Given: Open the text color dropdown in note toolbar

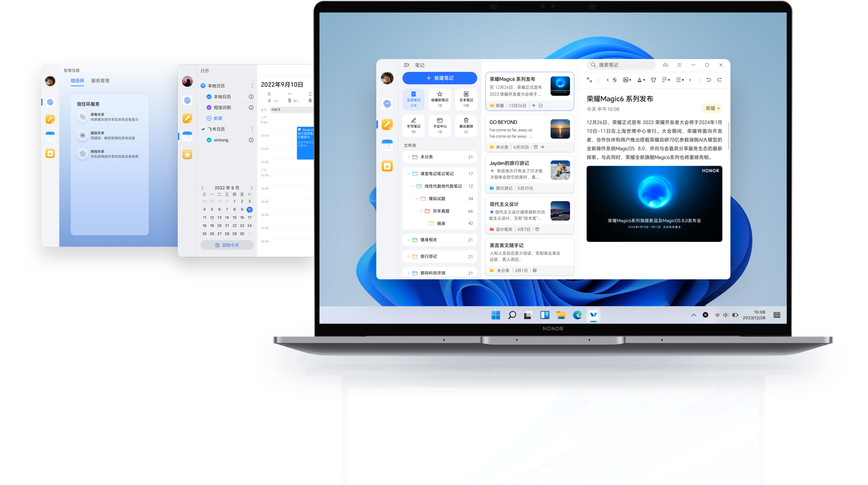Looking at the screenshot, I should [x=641, y=80].
